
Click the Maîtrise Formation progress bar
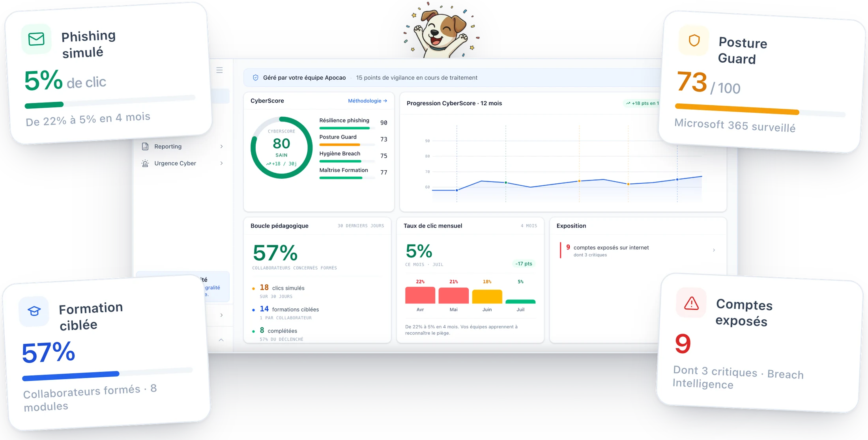pyautogui.click(x=347, y=178)
